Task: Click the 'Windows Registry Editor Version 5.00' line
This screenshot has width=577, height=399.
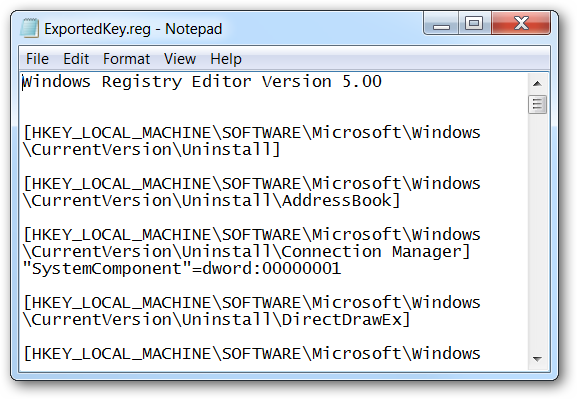Action: [202, 81]
